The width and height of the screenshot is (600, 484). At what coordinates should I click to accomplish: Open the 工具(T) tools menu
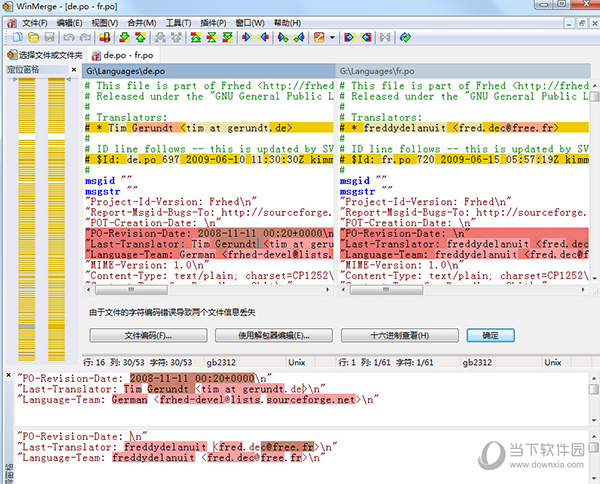[179, 22]
